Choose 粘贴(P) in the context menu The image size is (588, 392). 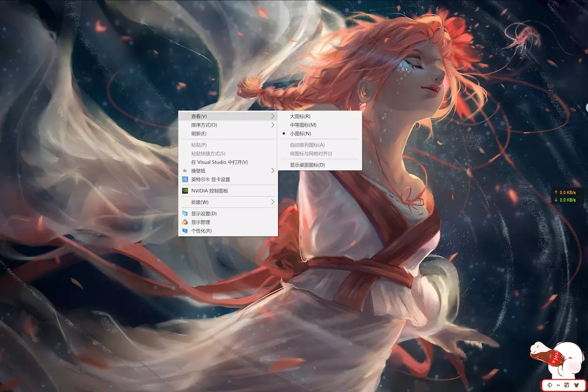[x=228, y=145]
